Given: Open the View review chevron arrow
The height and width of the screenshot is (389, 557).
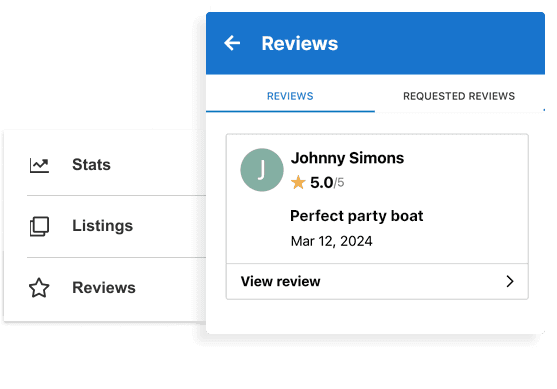Looking at the screenshot, I should (510, 281).
